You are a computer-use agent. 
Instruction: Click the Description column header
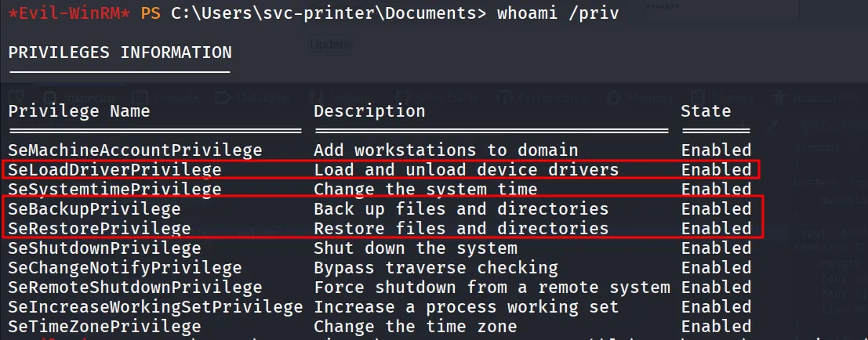[x=369, y=111]
